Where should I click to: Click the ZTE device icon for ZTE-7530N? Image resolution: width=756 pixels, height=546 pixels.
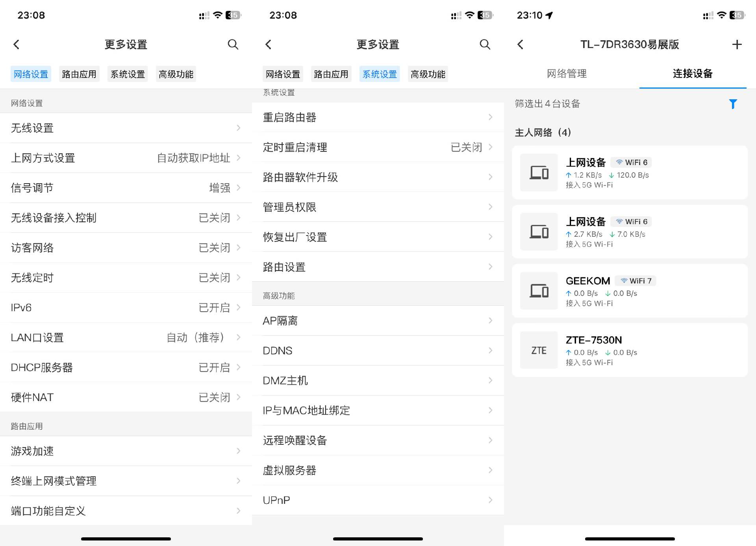coord(539,350)
